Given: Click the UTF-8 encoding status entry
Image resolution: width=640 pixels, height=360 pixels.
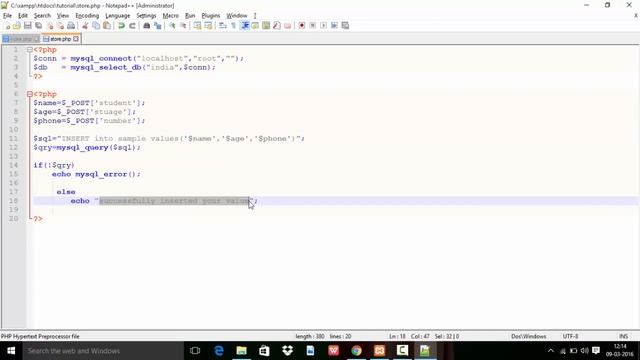Looking at the screenshot, I should [x=570, y=336].
